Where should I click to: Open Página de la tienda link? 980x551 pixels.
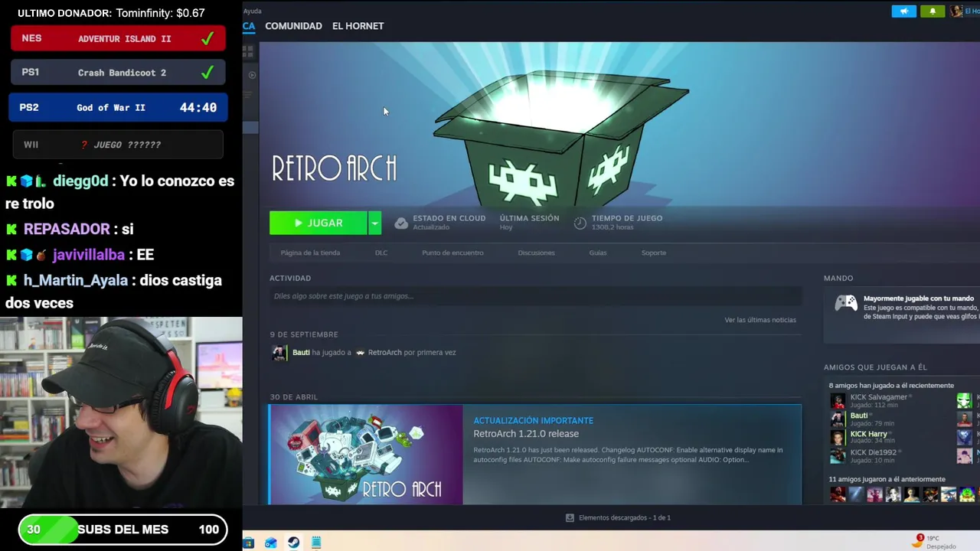pos(310,253)
